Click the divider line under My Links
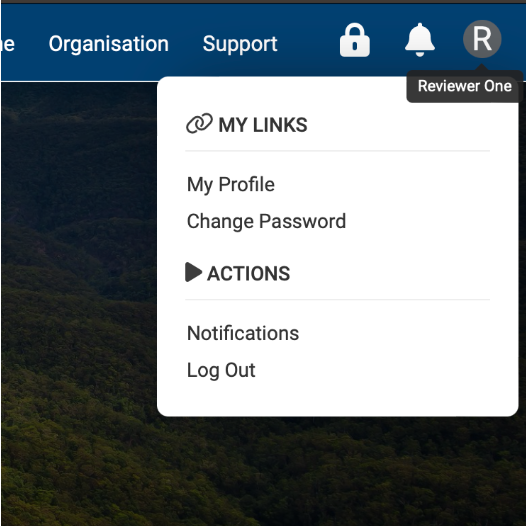Viewport: 526px width, 526px height. pos(337,151)
